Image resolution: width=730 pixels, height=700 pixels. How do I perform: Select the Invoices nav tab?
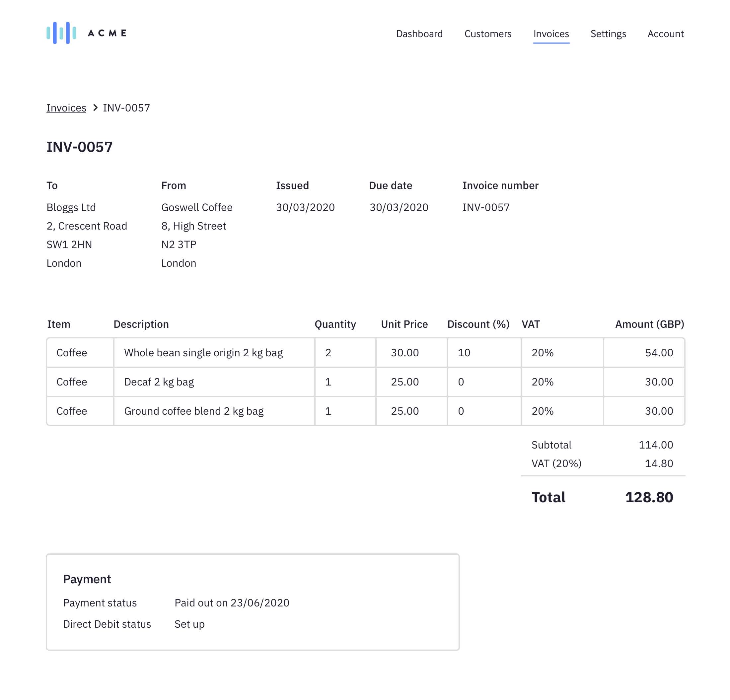551,34
